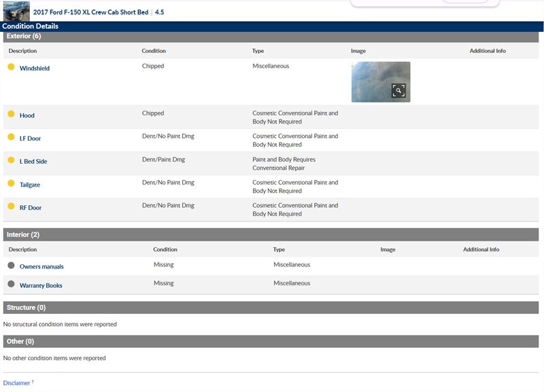The width and height of the screenshot is (544, 392).
Task: Click yellow status dot beside Tailgate
Action: click(11, 183)
